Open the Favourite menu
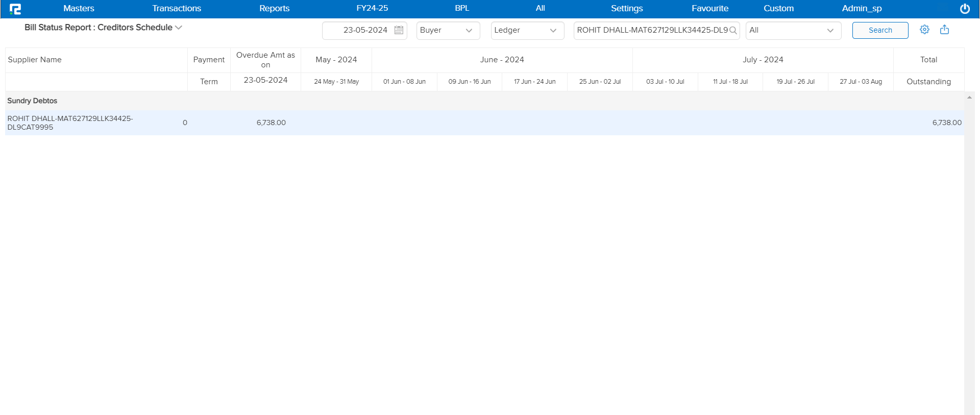980x415 pixels. point(709,9)
